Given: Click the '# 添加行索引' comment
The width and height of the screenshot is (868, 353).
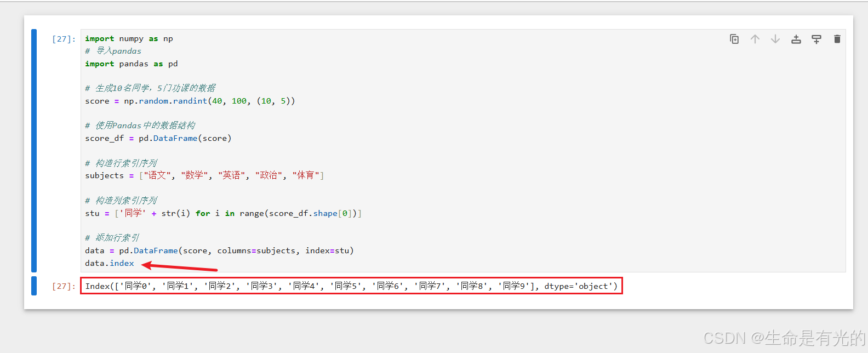Looking at the screenshot, I should click(x=112, y=238).
